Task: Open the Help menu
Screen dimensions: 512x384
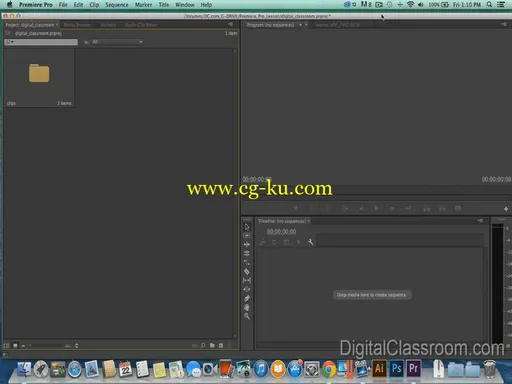Action: tap(206, 5)
